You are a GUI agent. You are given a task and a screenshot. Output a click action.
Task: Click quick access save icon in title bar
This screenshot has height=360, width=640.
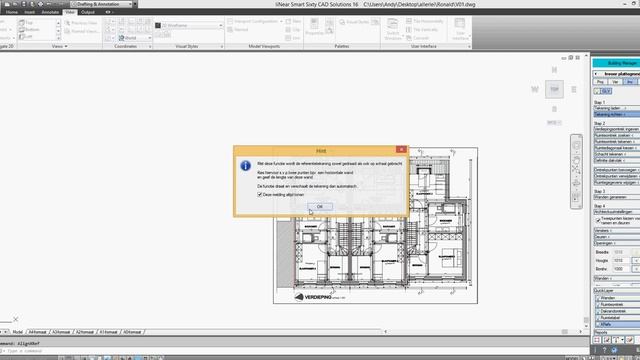[x=24, y=4]
